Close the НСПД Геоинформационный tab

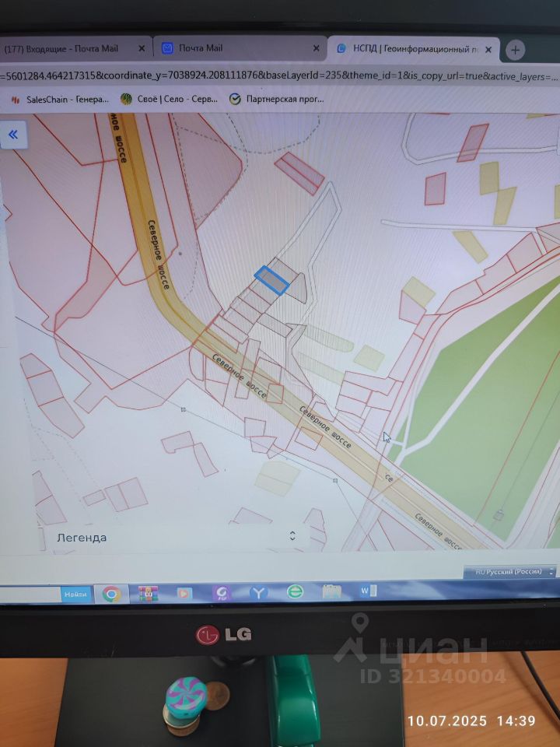[x=488, y=50]
